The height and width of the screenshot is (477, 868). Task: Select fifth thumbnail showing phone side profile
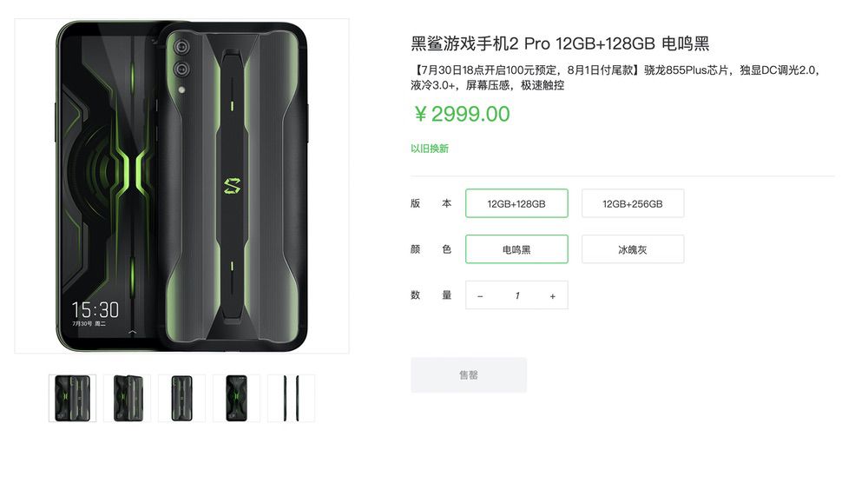coord(291,398)
